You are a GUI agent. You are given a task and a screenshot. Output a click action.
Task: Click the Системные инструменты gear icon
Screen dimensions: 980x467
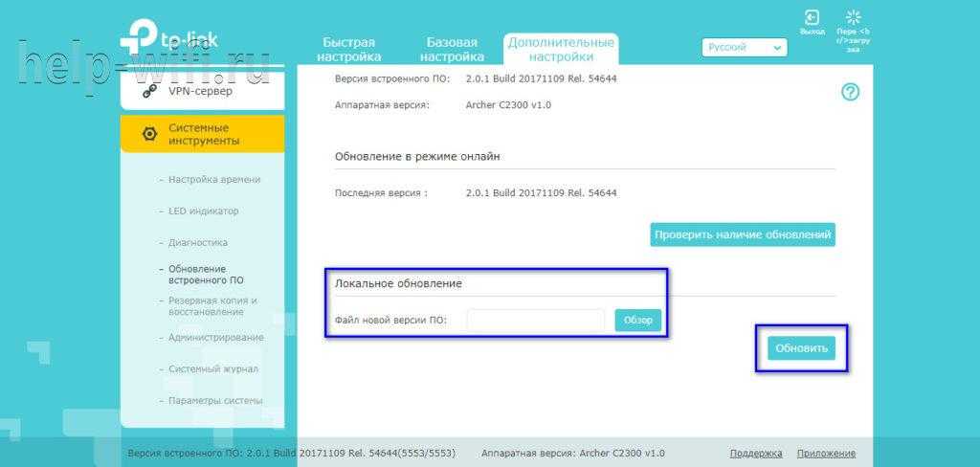point(149,134)
